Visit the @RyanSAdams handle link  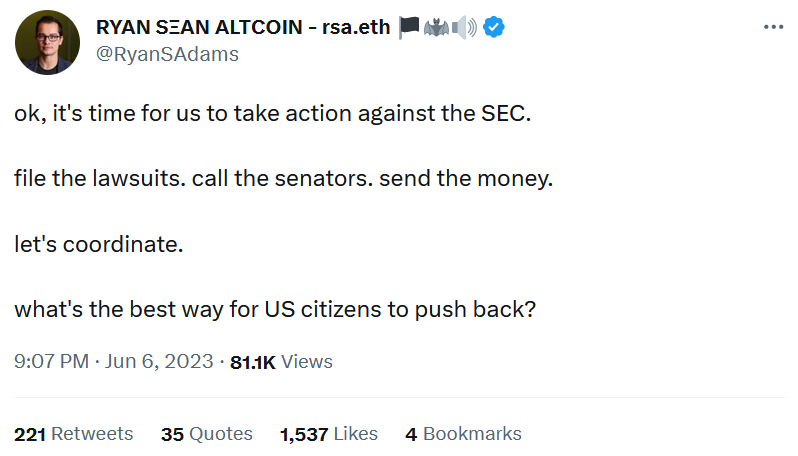(x=167, y=54)
